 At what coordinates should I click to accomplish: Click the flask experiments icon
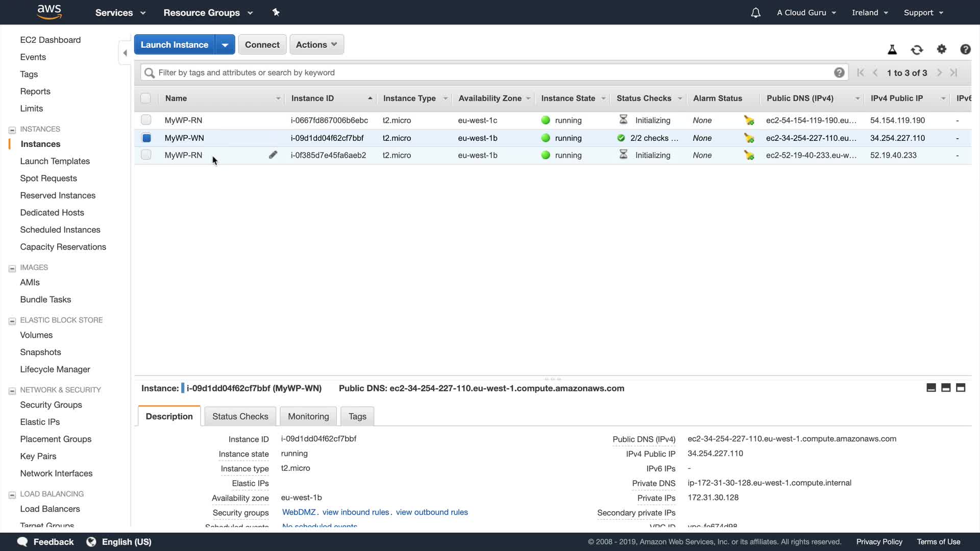pyautogui.click(x=892, y=49)
